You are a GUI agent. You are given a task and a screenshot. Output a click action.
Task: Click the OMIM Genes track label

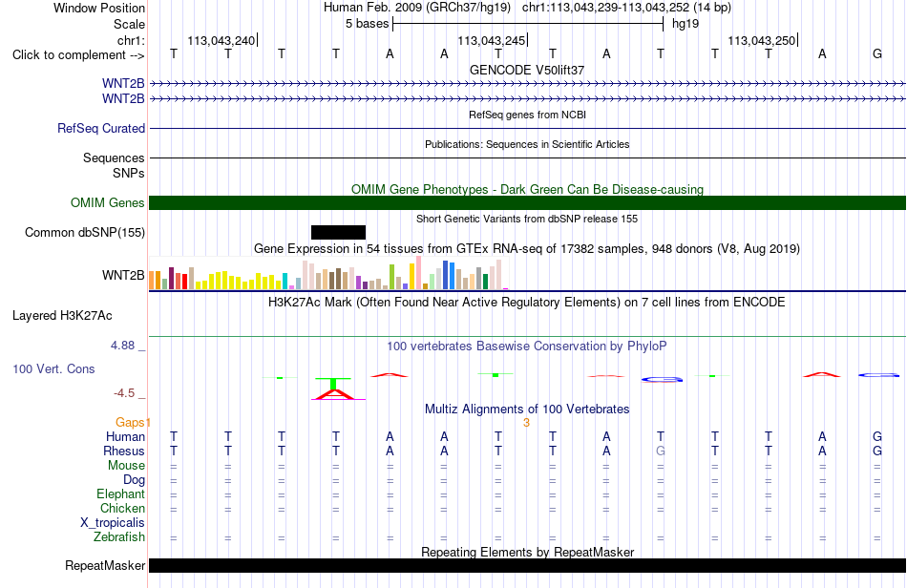pyautogui.click(x=108, y=203)
